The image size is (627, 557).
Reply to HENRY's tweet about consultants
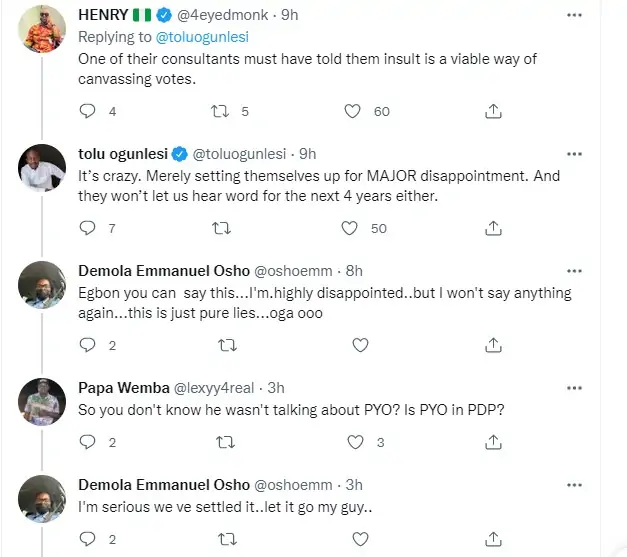pyautogui.click(x=87, y=112)
